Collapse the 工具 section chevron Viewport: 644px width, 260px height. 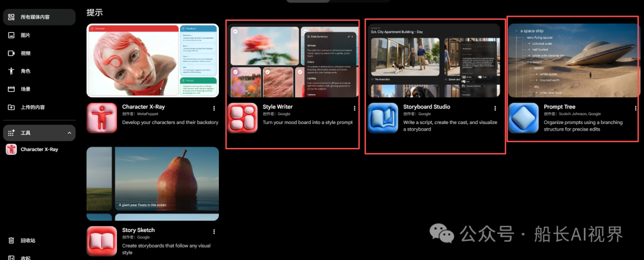coord(69,133)
